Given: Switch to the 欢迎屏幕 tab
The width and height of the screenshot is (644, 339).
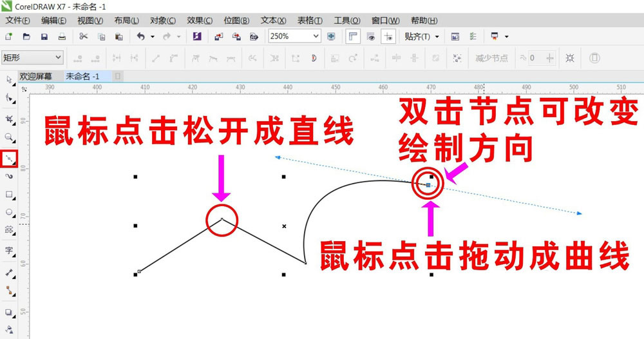Looking at the screenshot, I should click(x=36, y=77).
